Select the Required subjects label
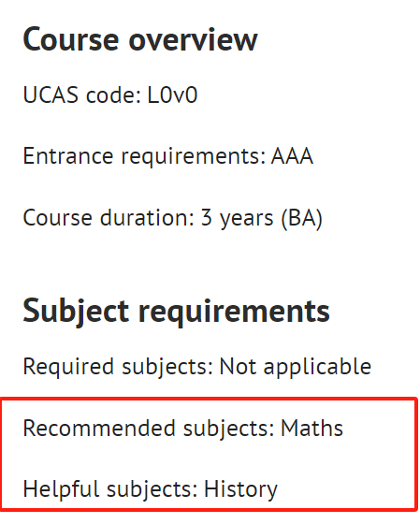Viewport: 420px width, 524px height. pos(118,367)
